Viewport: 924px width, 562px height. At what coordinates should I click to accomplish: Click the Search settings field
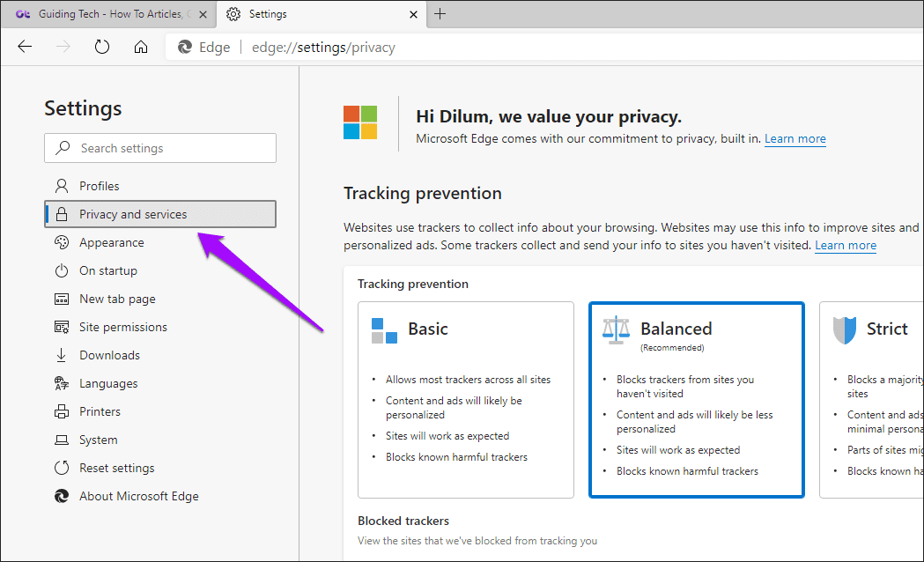tap(160, 148)
